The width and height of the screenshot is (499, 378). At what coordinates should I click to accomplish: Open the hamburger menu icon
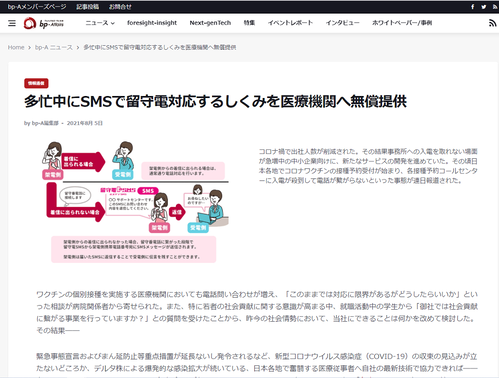point(12,23)
